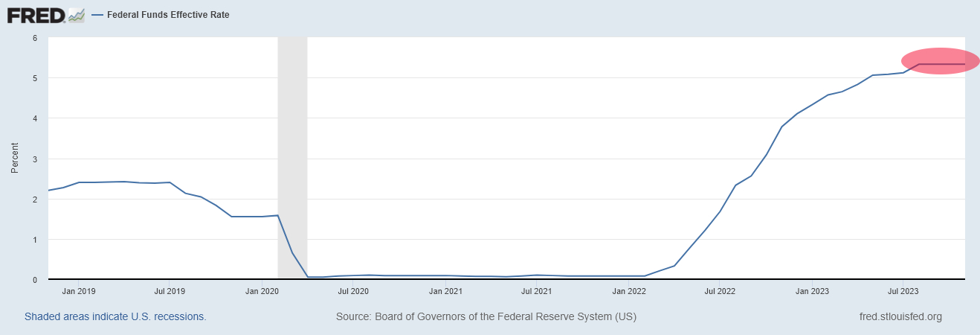Click the FRED logo
The height and width of the screenshot is (335, 980).
[36, 15]
